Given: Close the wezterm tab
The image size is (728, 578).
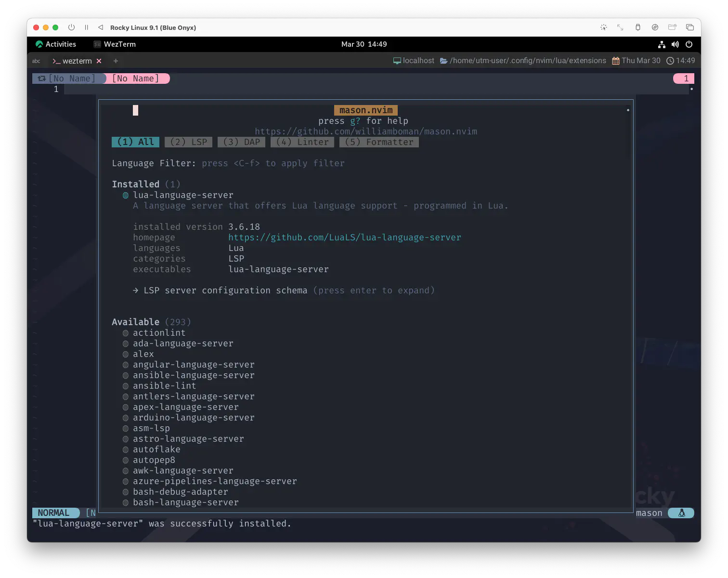Looking at the screenshot, I should [x=99, y=61].
